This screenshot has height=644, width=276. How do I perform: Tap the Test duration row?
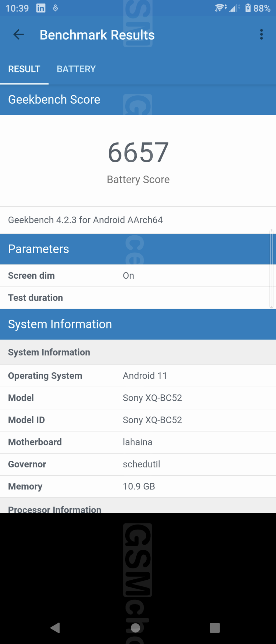point(135,298)
